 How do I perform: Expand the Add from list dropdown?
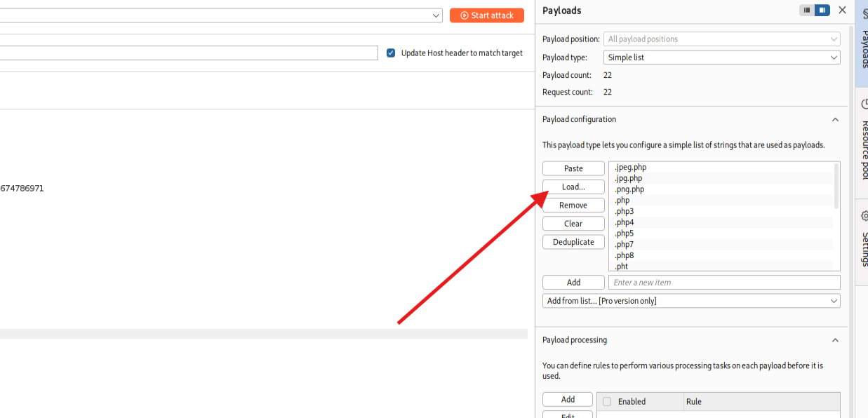coord(691,301)
